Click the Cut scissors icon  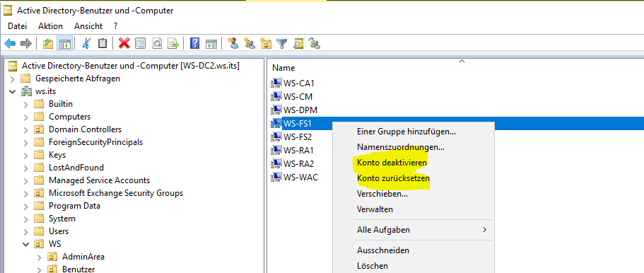(86, 43)
